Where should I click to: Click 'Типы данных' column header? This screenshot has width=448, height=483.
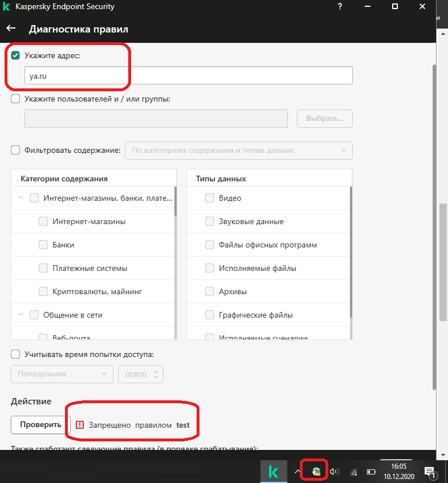[221, 178]
